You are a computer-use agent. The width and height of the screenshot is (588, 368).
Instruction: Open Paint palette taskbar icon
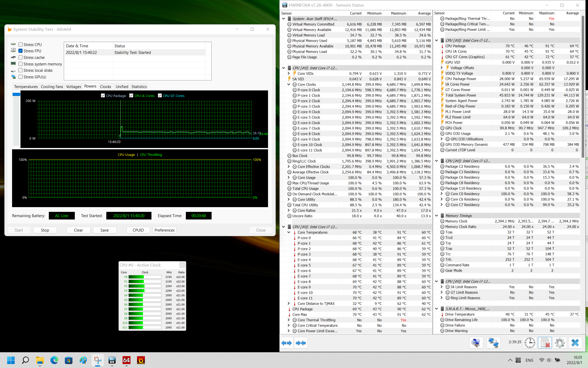coord(83,360)
